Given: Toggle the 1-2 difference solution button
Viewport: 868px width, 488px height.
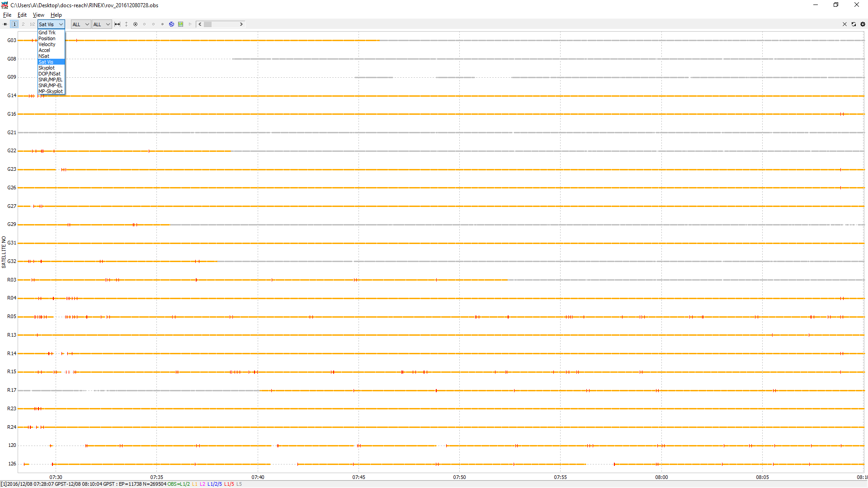Looking at the screenshot, I should coord(32,24).
